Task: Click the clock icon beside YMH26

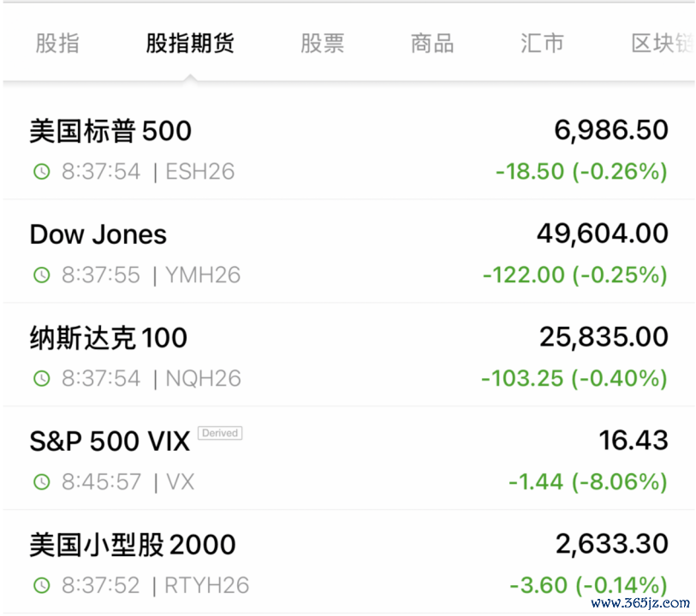Action: [x=41, y=275]
